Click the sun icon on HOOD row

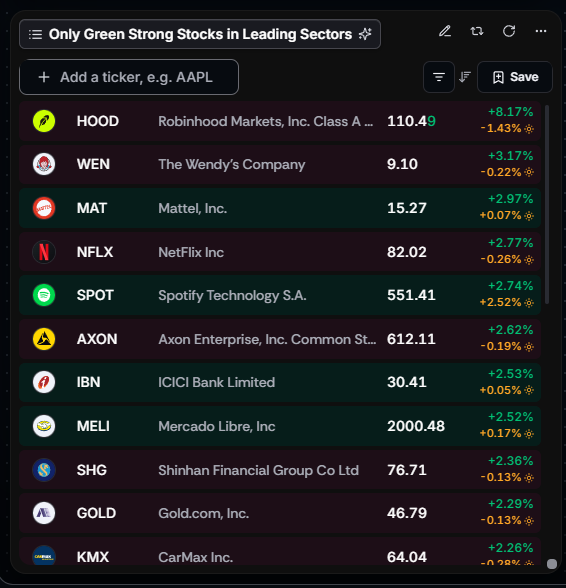tap(529, 129)
